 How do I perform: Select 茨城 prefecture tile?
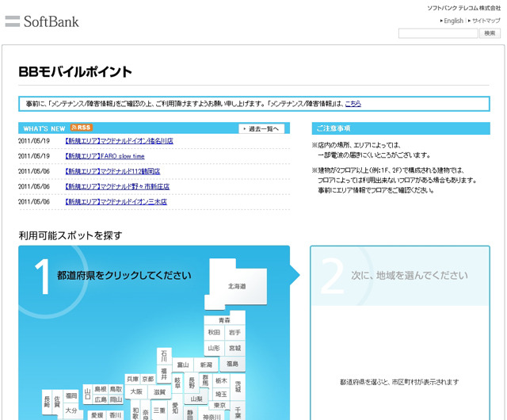238,387
